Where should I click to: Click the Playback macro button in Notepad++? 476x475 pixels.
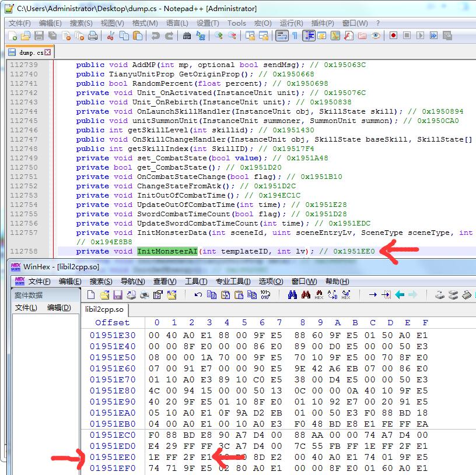420,36
